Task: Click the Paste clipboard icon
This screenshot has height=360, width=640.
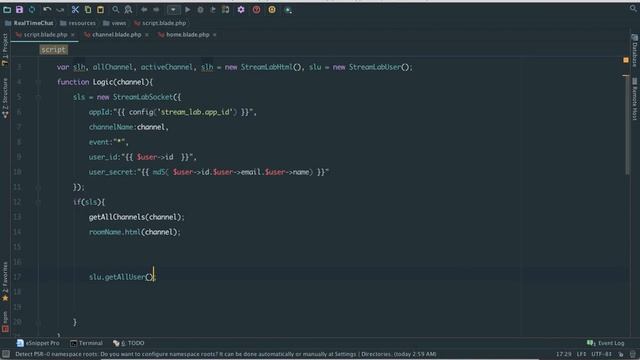Action: coord(100,9)
